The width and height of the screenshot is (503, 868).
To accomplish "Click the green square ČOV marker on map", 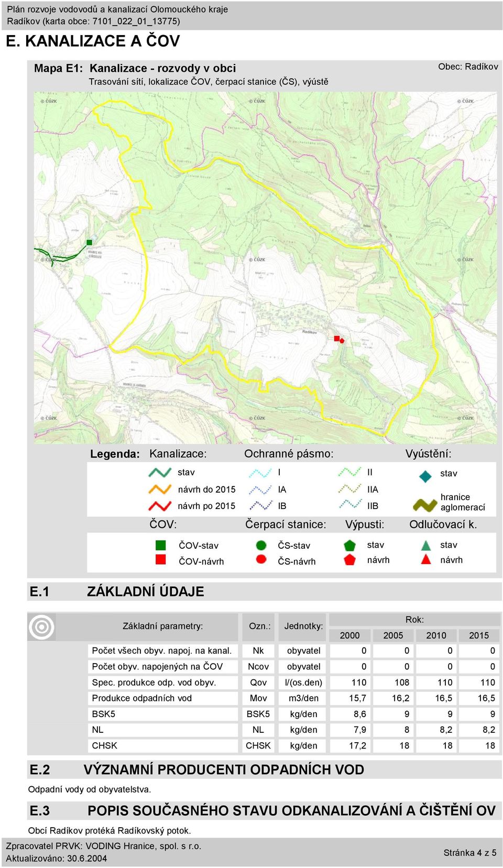I will [89, 242].
